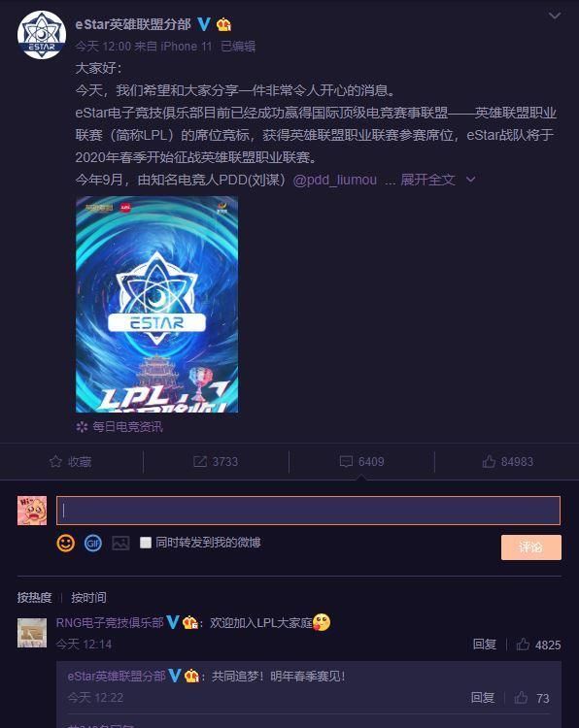Sort comments by 按热度
Image resolution: width=579 pixels, height=728 pixels.
pyautogui.click(x=34, y=598)
